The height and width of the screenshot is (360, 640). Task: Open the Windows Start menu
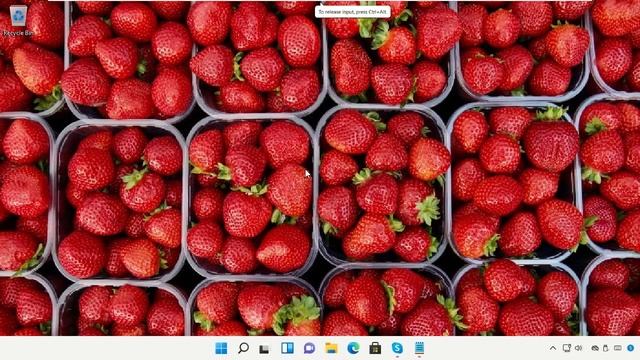click(221, 348)
